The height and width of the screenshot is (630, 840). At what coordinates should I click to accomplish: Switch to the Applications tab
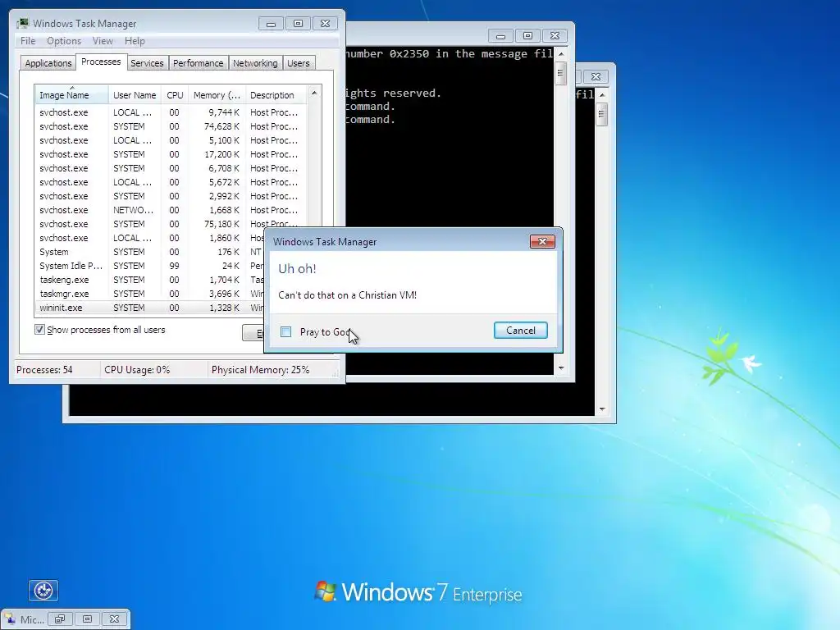coord(48,63)
